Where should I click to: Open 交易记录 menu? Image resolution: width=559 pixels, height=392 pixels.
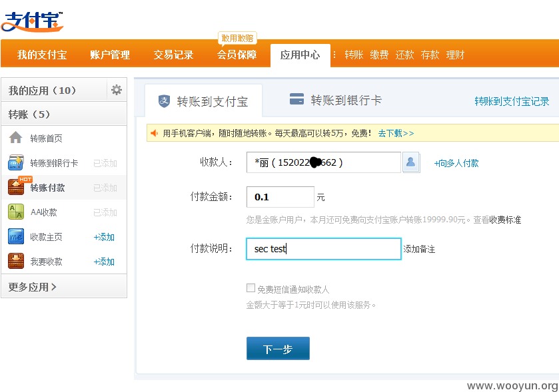173,55
